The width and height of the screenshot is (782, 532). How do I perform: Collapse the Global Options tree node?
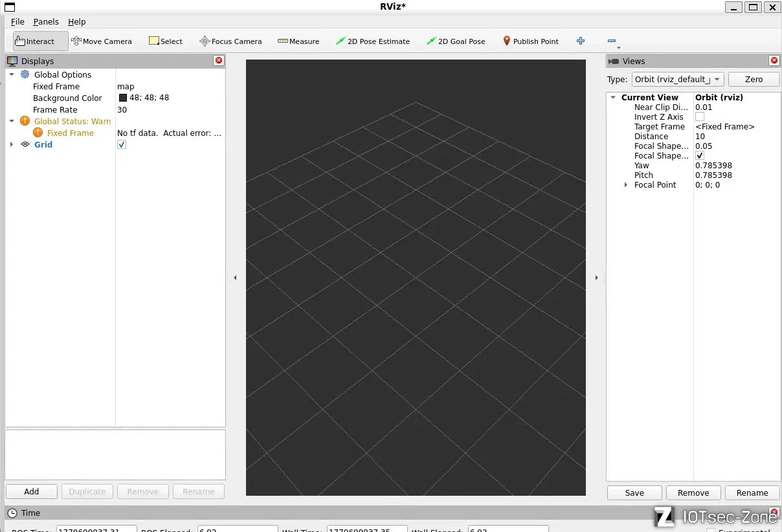coord(12,74)
